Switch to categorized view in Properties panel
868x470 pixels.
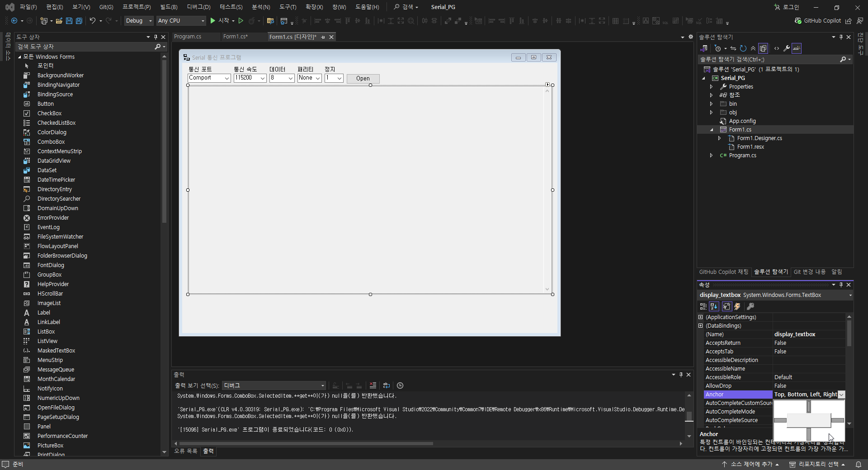703,306
